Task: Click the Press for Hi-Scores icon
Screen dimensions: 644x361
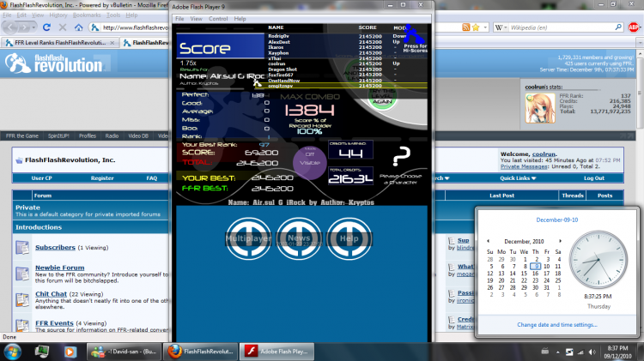Action: (x=415, y=39)
